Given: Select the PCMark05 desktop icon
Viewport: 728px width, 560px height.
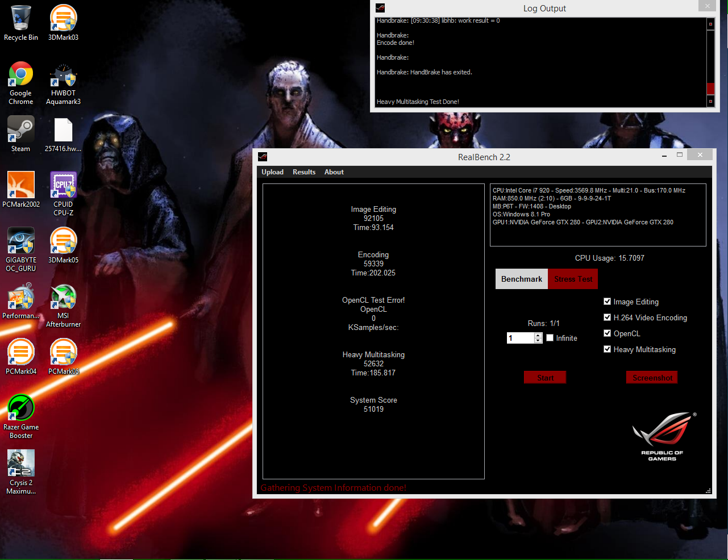Looking at the screenshot, I should (x=63, y=356).
